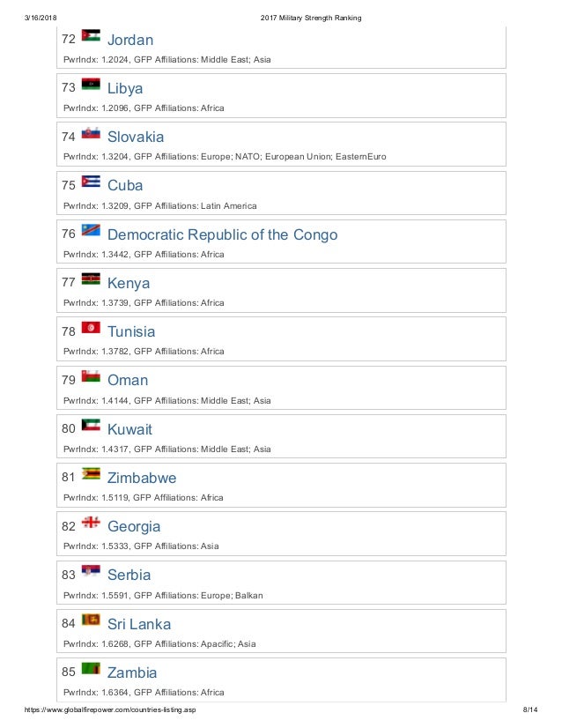
Task: Click the Kenya PwrIndx details text
Action: click(x=144, y=302)
